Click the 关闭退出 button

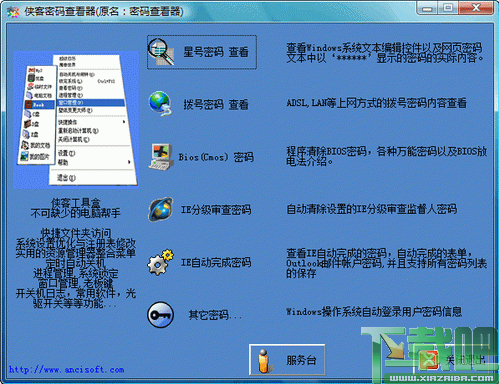(x=453, y=359)
